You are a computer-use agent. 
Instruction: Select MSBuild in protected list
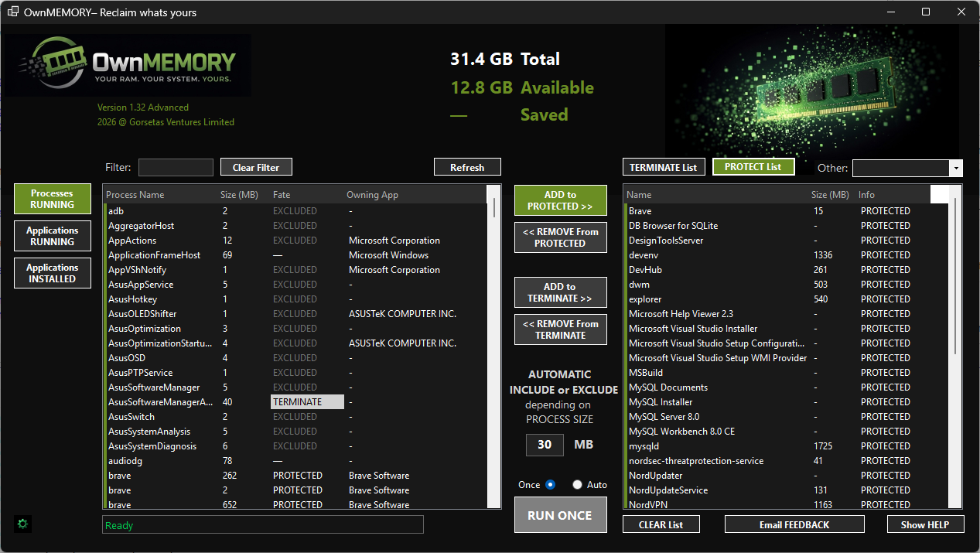(786, 373)
